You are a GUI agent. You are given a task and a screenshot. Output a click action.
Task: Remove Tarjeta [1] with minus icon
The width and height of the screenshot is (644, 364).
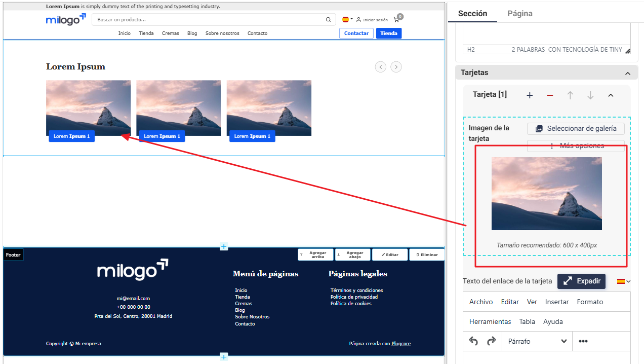pyautogui.click(x=550, y=95)
